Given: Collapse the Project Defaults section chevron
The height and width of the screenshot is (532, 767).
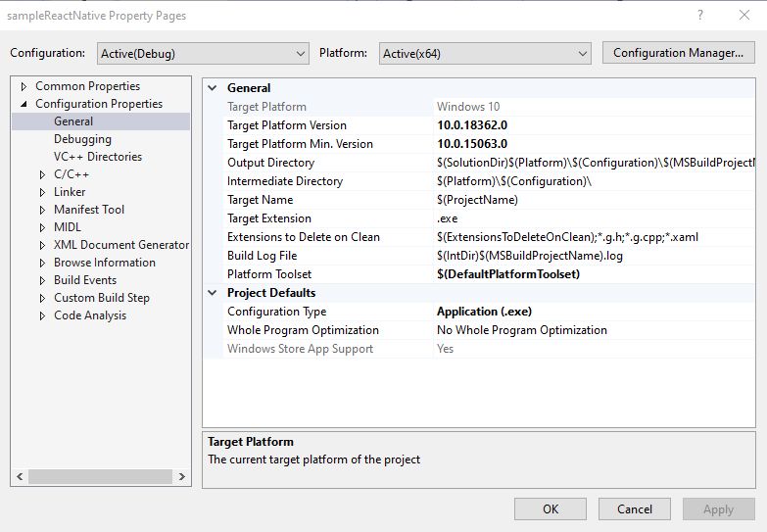Looking at the screenshot, I should (213, 293).
